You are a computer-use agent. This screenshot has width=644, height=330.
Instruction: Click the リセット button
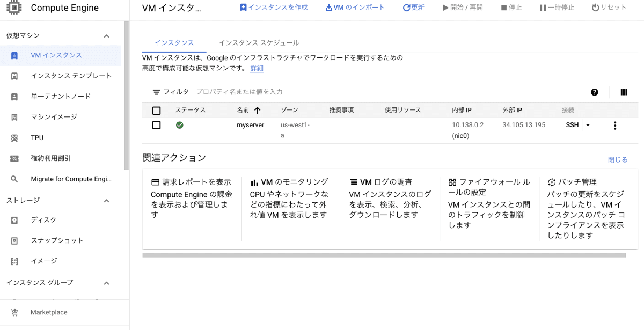point(609,8)
